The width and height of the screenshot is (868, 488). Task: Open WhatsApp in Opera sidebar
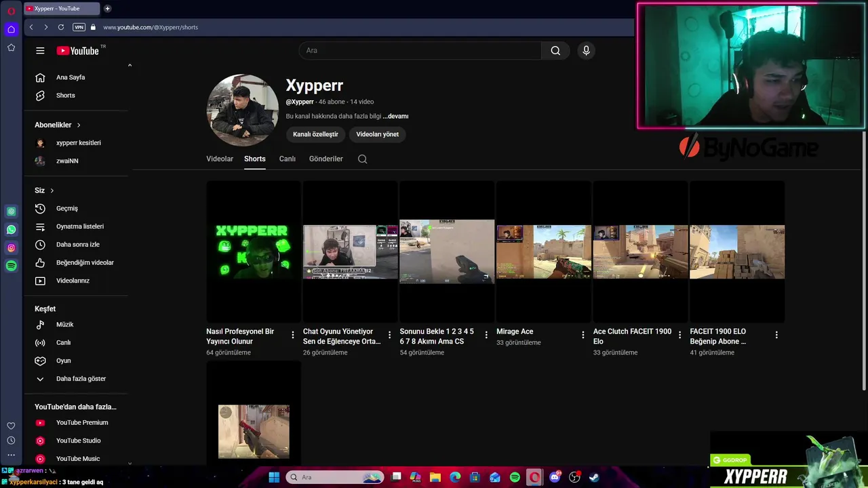[11, 230]
